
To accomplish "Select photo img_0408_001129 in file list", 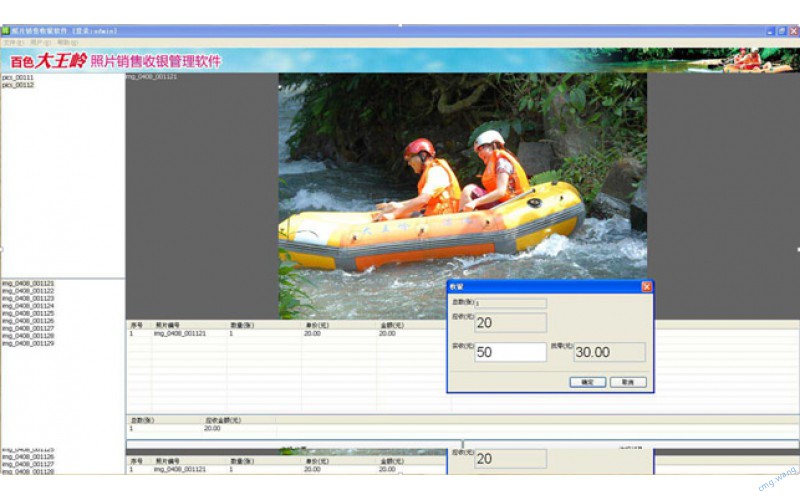I will [x=28, y=343].
